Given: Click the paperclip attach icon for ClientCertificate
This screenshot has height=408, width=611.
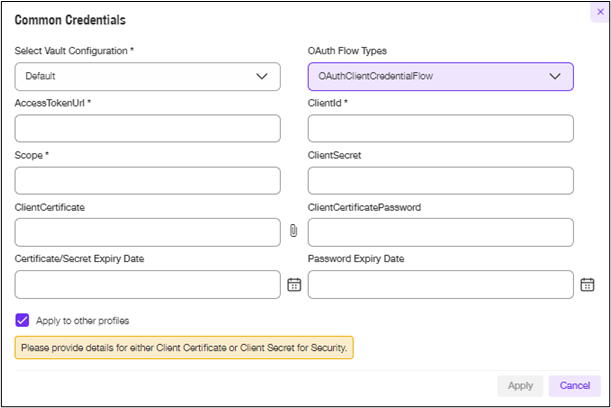Looking at the screenshot, I should pyautogui.click(x=294, y=231).
